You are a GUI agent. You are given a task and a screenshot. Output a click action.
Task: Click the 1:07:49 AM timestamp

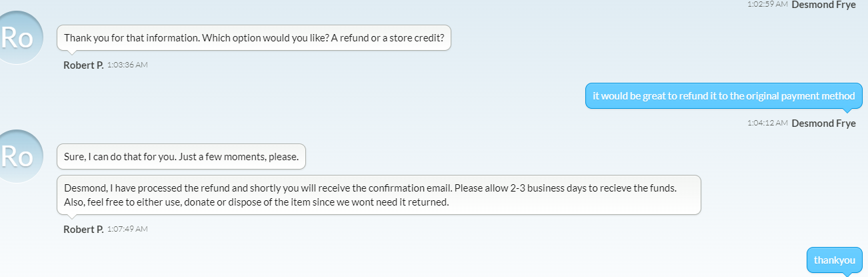click(x=127, y=230)
